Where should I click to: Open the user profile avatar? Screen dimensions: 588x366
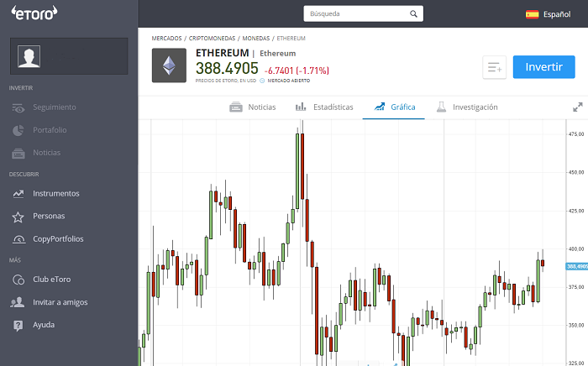pos(29,56)
